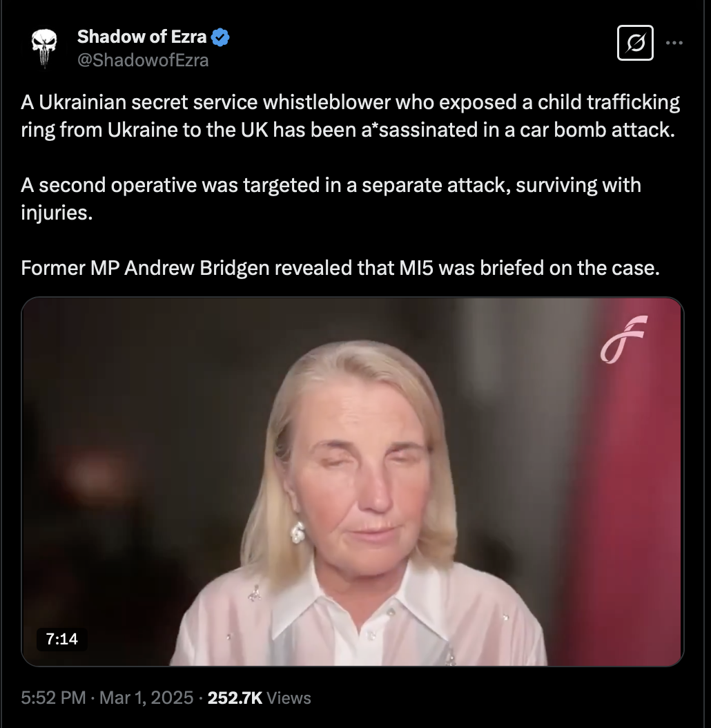The width and height of the screenshot is (711, 728).
Task: Click the Mar 1, 2025 date
Action: click(146, 698)
